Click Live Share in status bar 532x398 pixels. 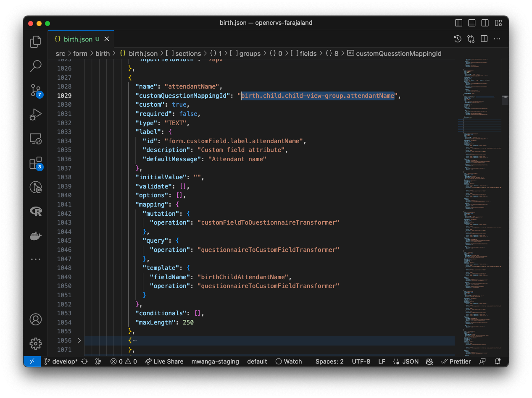tap(164, 361)
